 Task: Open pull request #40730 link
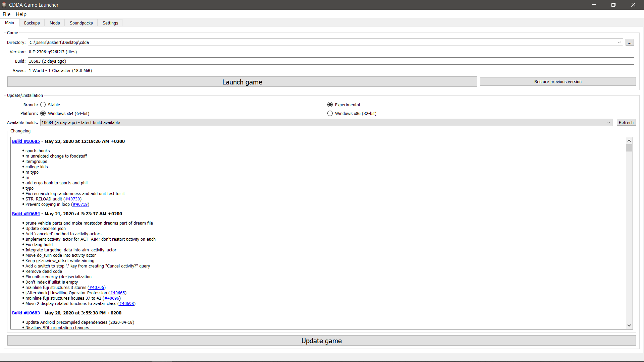coord(72,199)
